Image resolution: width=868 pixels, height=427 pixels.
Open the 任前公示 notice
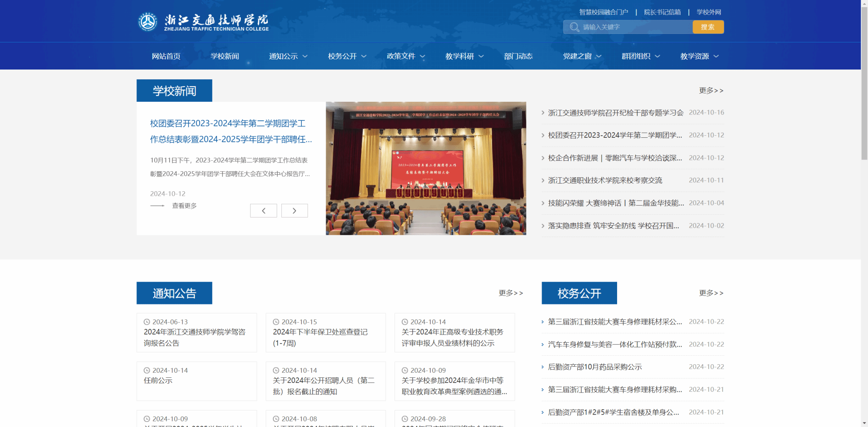click(x=158, y=381)
